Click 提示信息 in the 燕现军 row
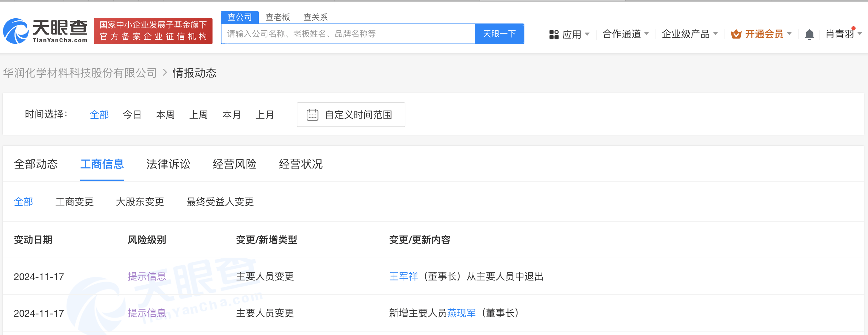The width and height of the screenshot is (868, 335). coord(147,313)
